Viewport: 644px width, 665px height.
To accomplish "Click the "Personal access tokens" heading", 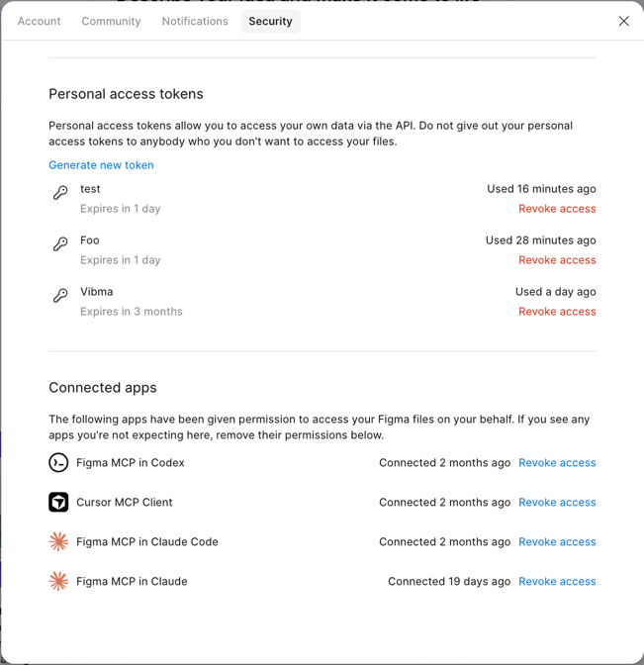I will click(126, 94).
